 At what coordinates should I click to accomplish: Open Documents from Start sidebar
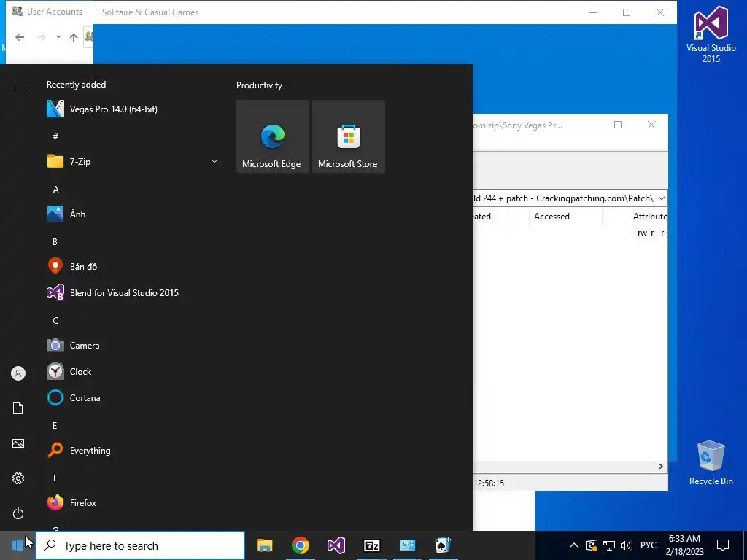point(18,408)
